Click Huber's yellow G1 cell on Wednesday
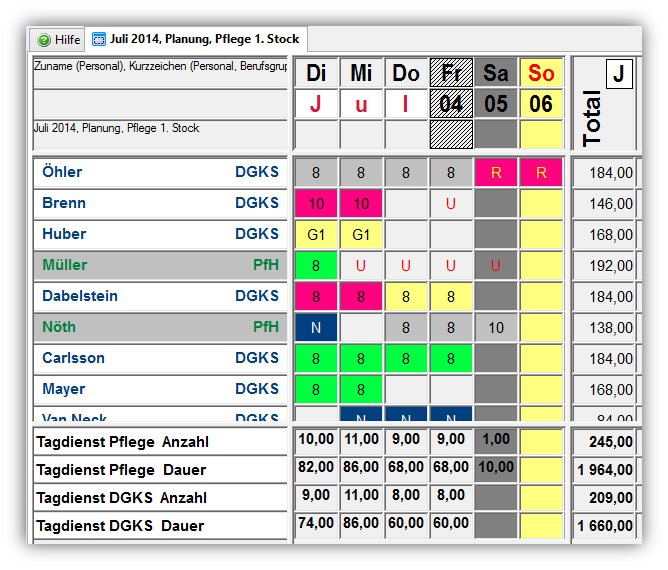Screen dimensions: 668x570 click(x=361, y=235)
